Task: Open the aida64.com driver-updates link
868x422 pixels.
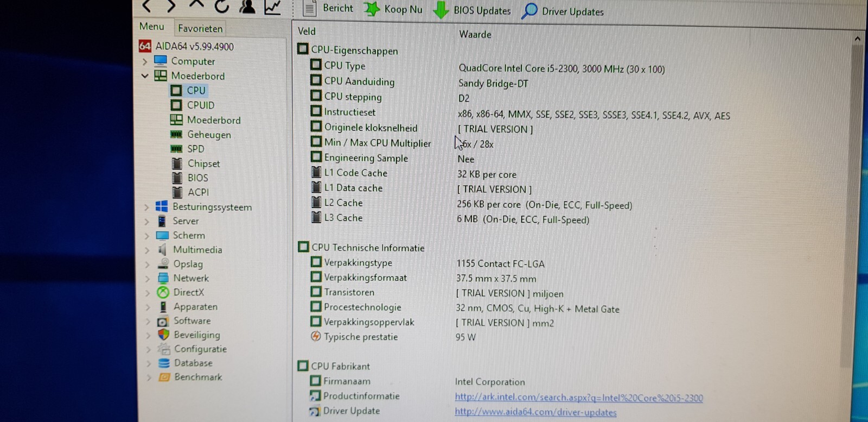Action: [535, 412]
